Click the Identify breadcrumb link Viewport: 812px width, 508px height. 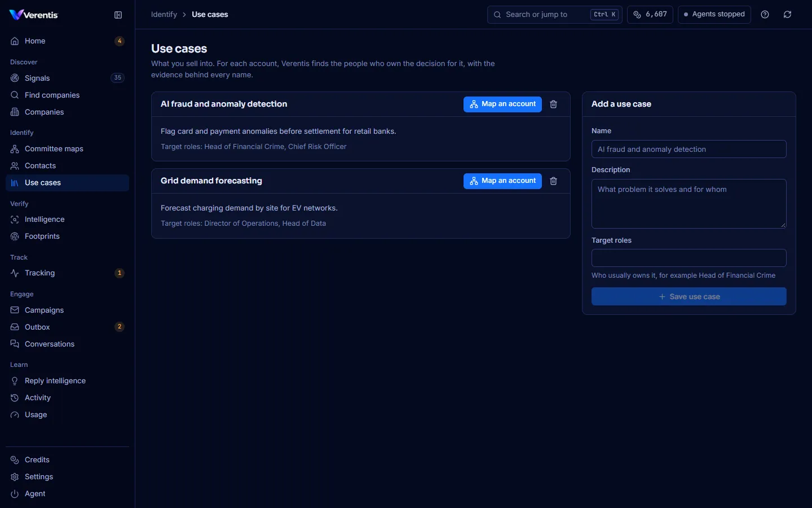[164, 15]
